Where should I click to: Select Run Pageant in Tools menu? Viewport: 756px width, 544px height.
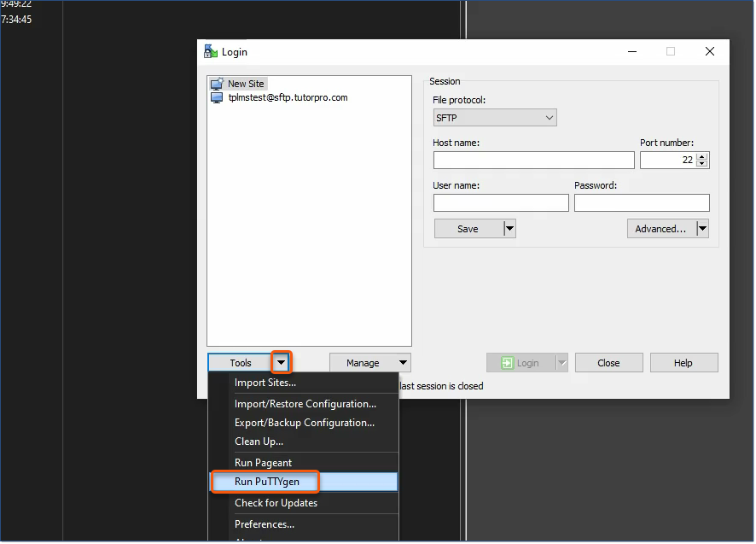pos(304,464)
